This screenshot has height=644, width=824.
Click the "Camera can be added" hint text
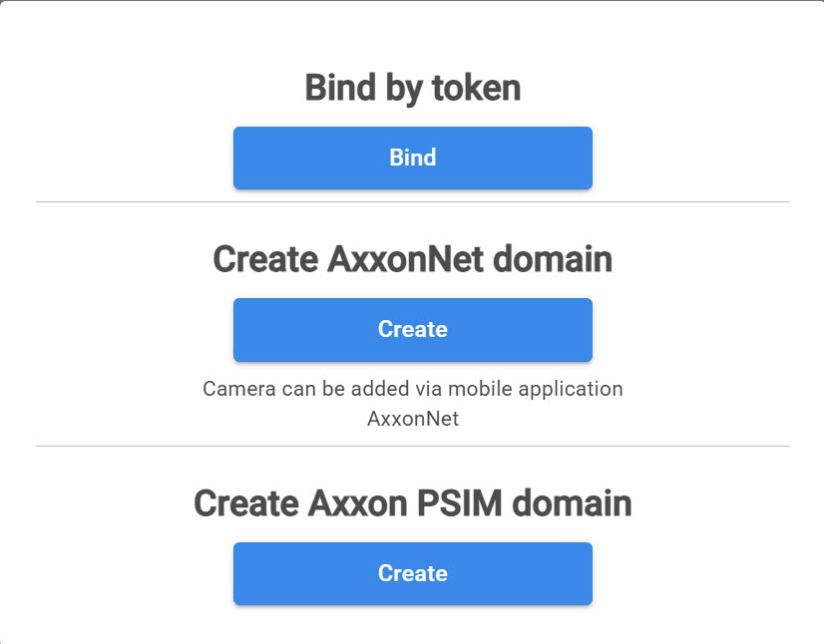pos(412,388)
